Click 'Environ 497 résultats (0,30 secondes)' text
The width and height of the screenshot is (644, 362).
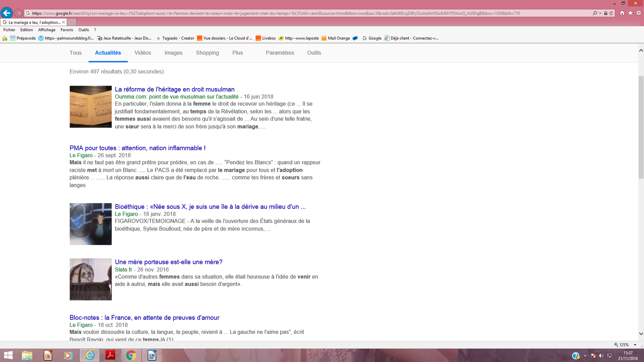117,72
